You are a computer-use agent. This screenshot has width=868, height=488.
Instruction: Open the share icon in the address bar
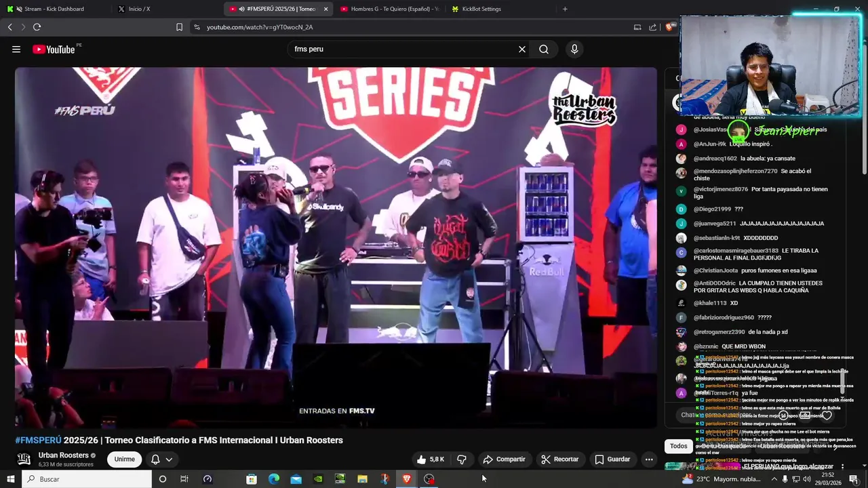(652, 27)
